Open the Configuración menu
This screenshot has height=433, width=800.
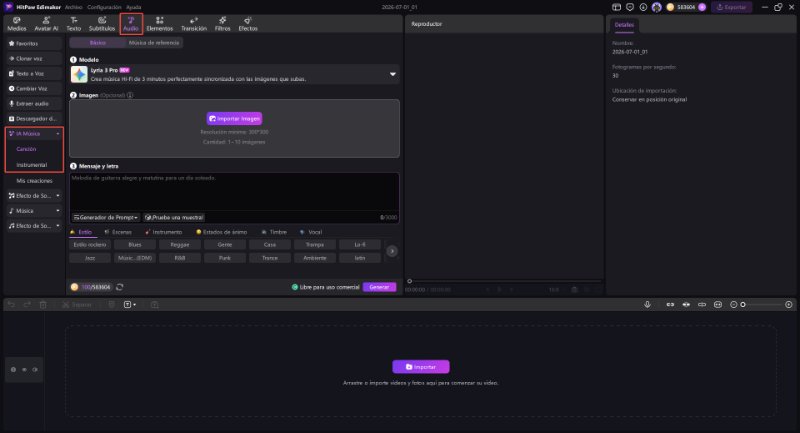pyautogui.click(x=104, y=7)
